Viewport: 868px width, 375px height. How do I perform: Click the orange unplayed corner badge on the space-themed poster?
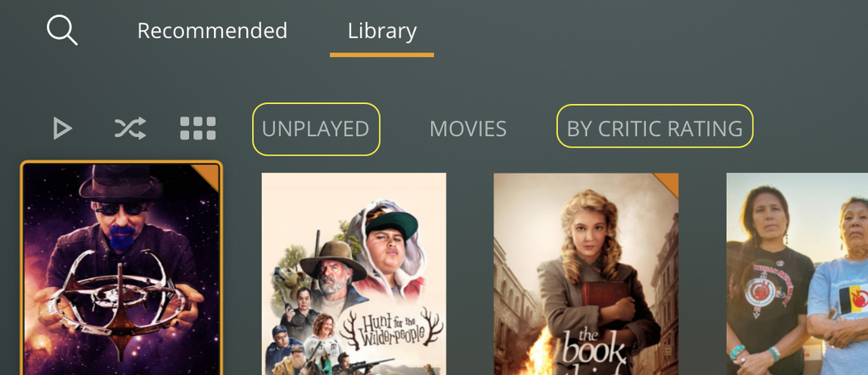(x=208, y=175)
